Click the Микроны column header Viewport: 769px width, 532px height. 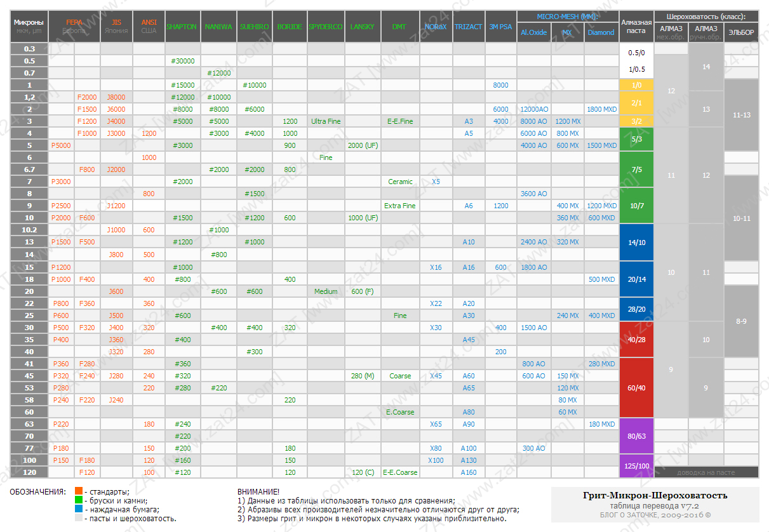point(29,26)
